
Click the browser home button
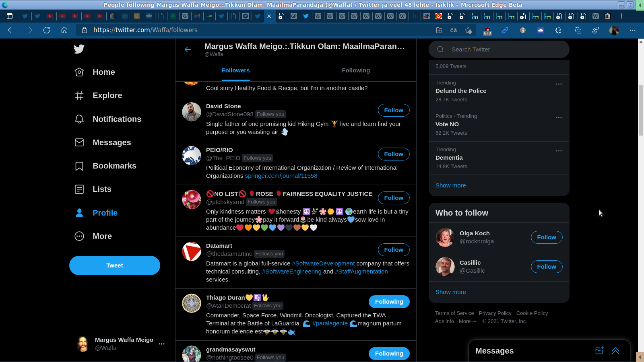tap(64, 30)
